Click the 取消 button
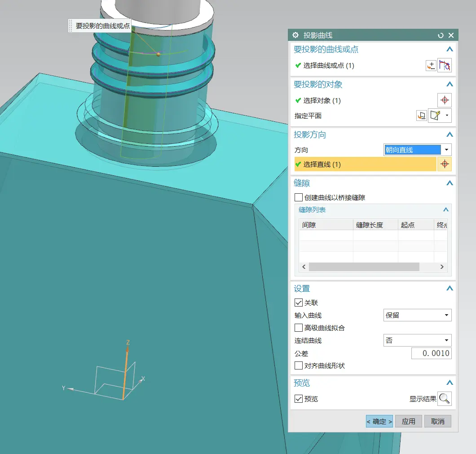The width and height of the screenshot is (476, 454). tap(438, 422)
